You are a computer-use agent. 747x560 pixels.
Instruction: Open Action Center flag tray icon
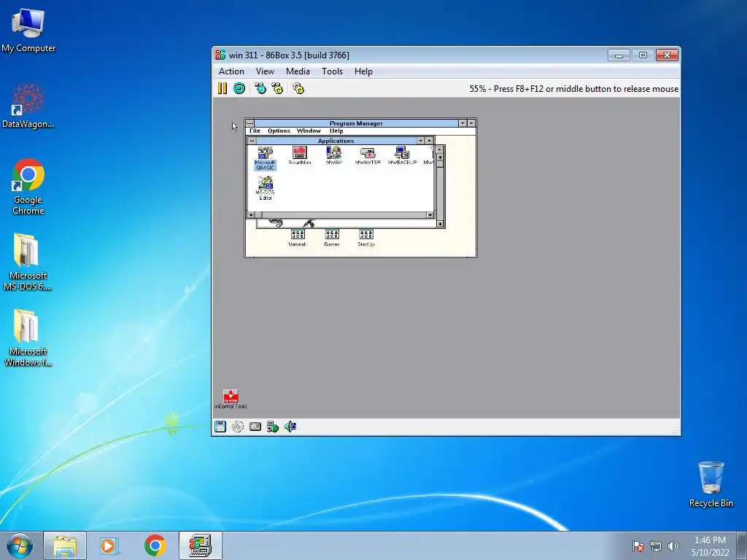coord(638,546)
